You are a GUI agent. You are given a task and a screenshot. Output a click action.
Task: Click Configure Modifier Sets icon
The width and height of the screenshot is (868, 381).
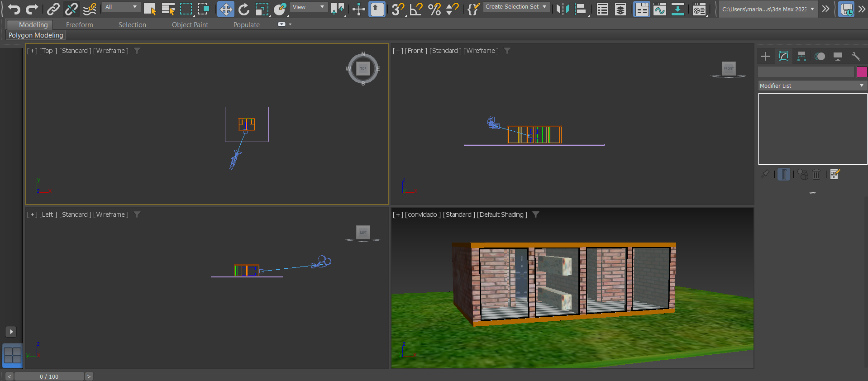pyautogui.click(x=835, y=174)
